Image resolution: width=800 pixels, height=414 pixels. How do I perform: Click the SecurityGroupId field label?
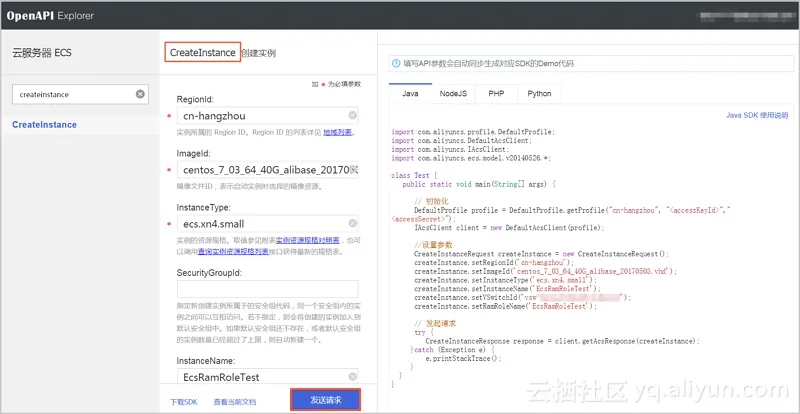click(209, 273)
